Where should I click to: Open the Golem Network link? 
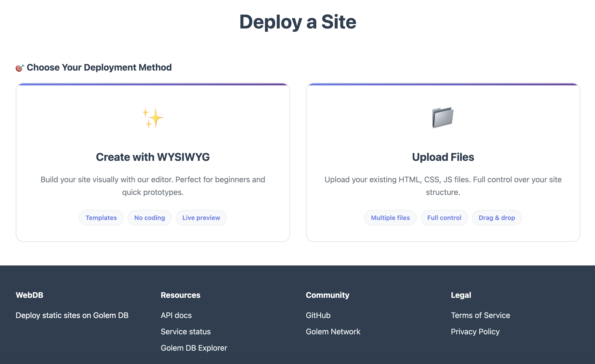(333, 332)
